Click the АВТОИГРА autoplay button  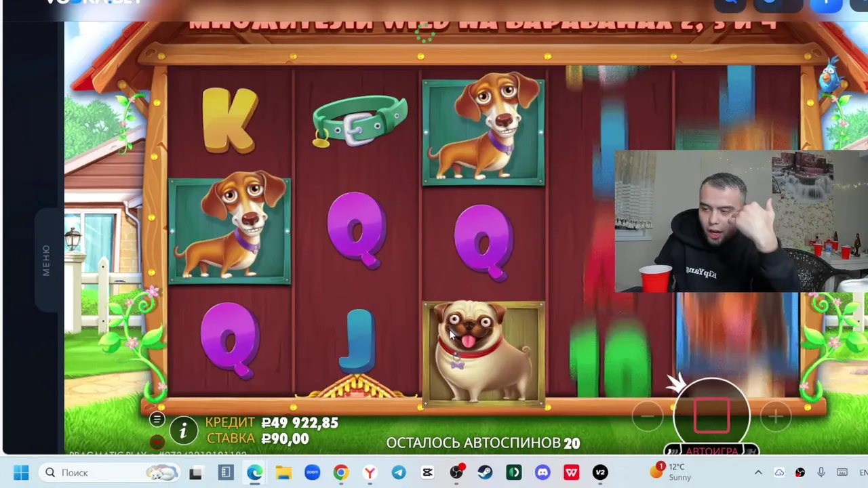711,451
